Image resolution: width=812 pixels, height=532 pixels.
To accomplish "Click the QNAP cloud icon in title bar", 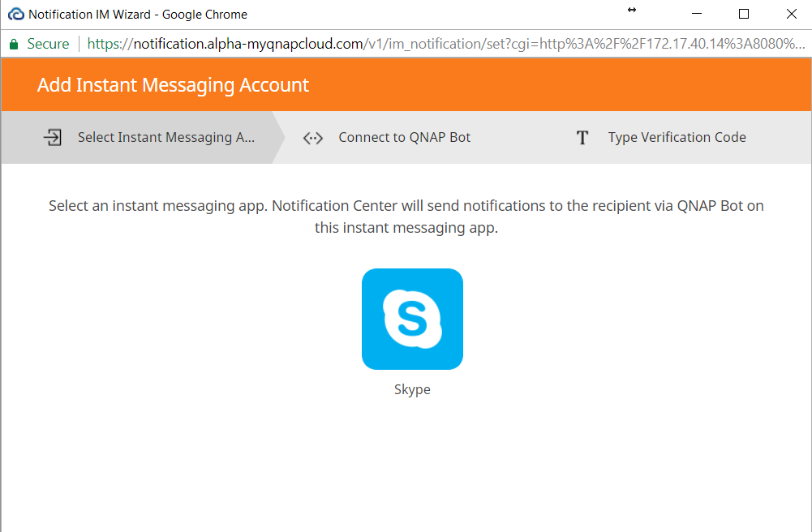I will 15,14.
